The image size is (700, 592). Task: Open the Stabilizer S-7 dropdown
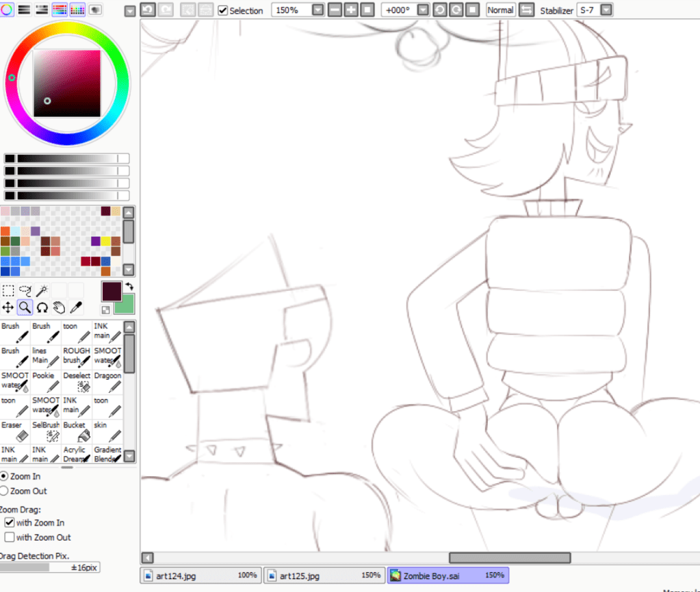pos(606,10)
